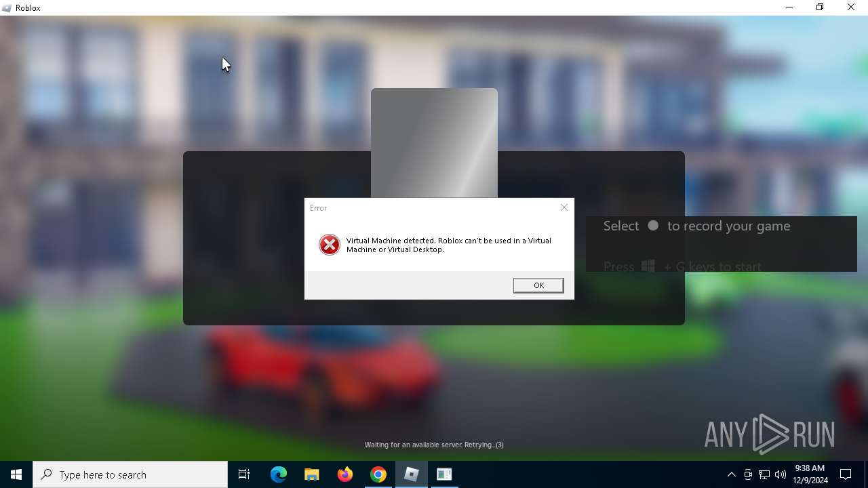Click the Select to record your game hint
This screenshot has height=488, width=868.
[696, 226]
